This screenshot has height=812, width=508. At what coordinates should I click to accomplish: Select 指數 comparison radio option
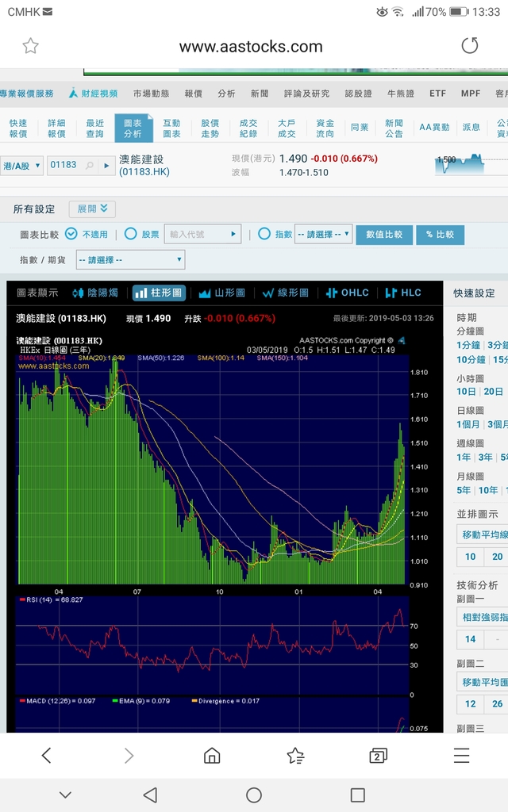pyautogui.click(x=264, y=234)
